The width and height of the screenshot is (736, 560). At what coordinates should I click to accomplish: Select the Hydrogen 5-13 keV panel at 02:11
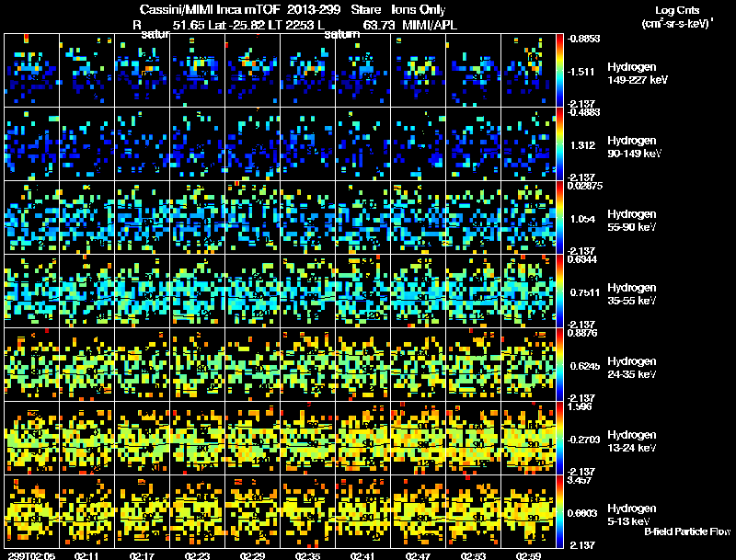click(86, 512)
